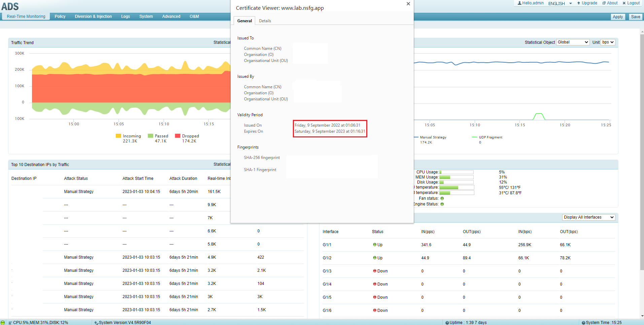Viewport: 644px width, 325px height.
Task: Click the About icon in header
Action: point(604,3)
